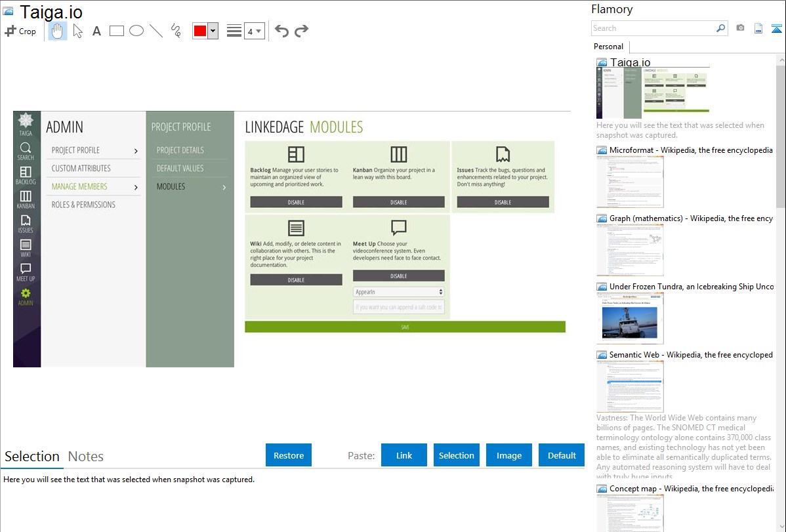This screenshot has width=786, height=532.
Task: Activate the hand pan tool
Action: tap(58, 31)
